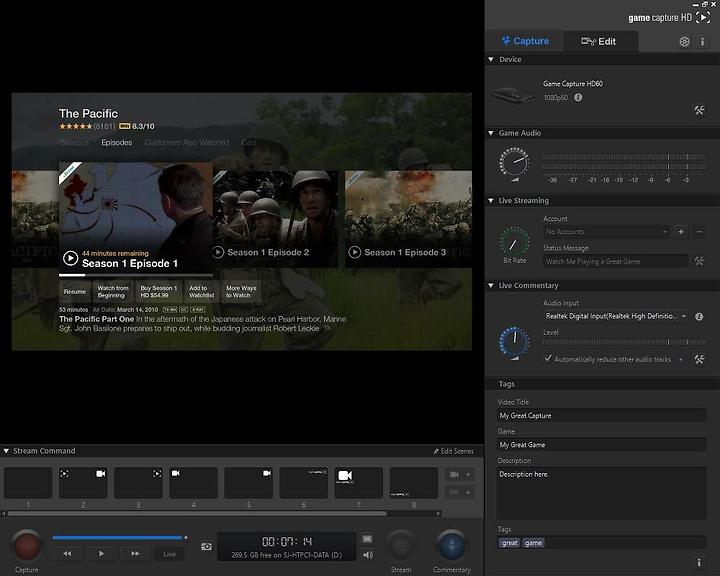This screenshot has width=720, height=576.
Task: Collapse the Stream Command panel
Action: tap(6, 451)
